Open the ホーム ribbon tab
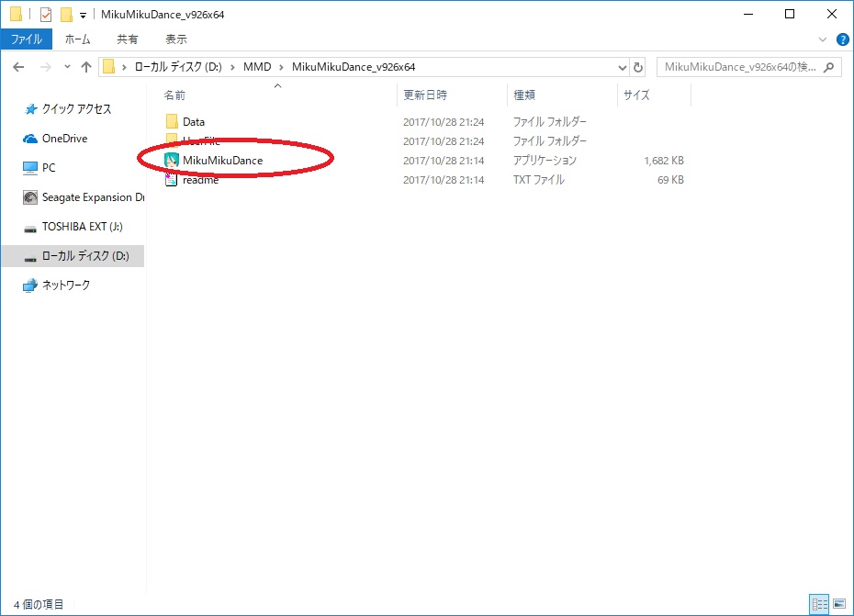 [77, 39]
